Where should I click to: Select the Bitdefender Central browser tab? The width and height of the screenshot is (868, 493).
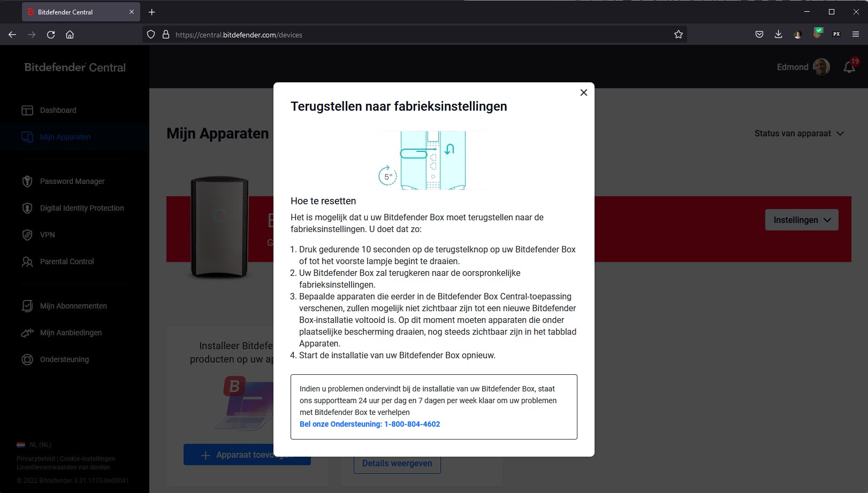(x=81, y=12)
